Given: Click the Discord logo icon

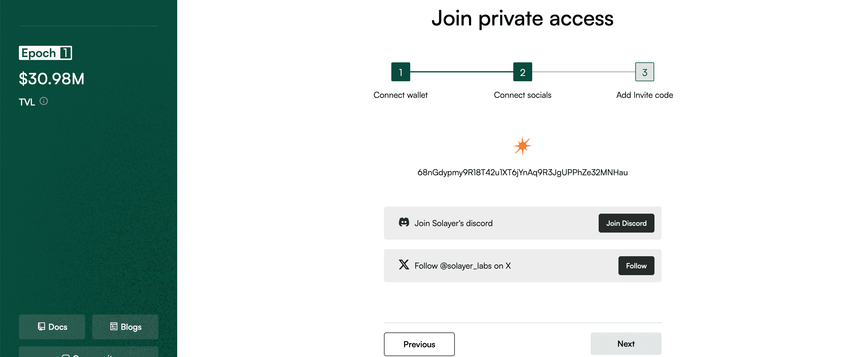Looking at the screenshot, I should [404, 223].
